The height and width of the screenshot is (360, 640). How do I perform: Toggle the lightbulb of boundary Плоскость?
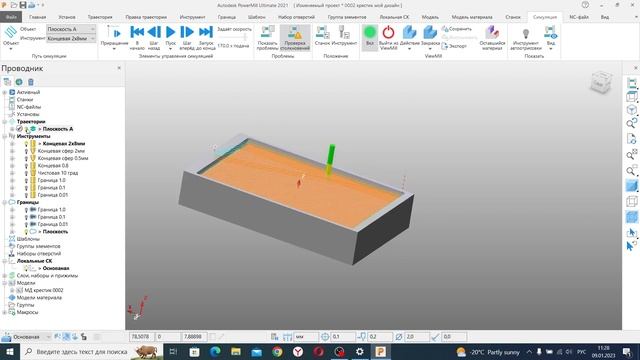click(x=26, y=232)
